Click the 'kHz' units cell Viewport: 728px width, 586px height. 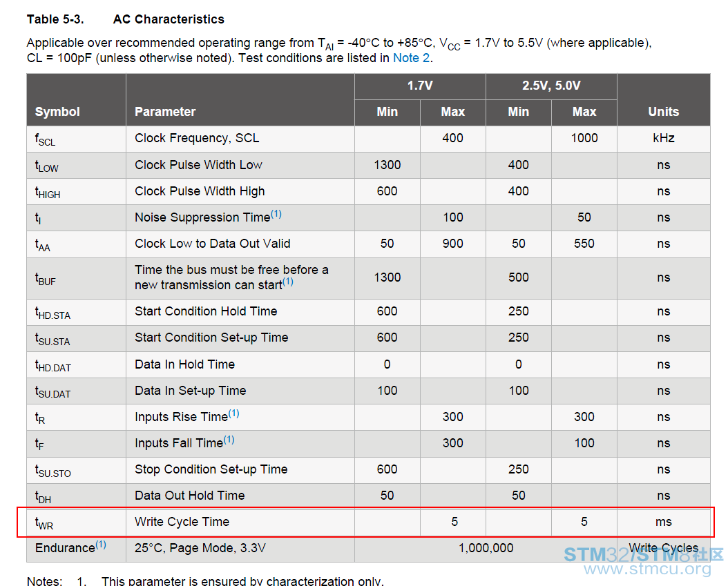tap(664, 138)
